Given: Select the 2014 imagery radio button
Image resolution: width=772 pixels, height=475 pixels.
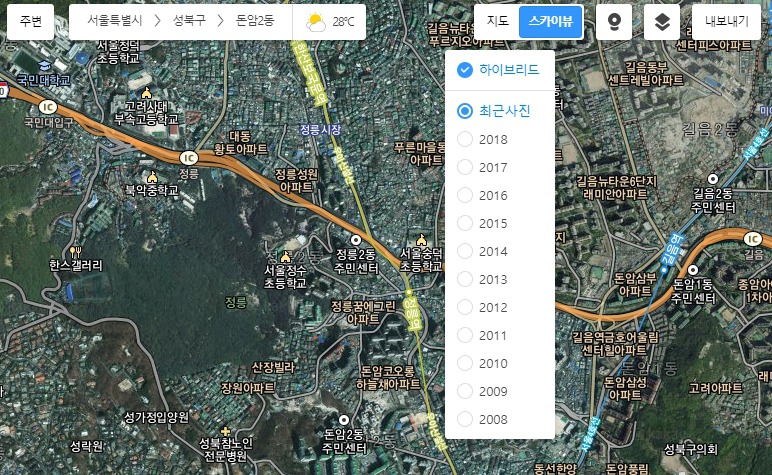Looking at the screenshot, I should point(465,251).
